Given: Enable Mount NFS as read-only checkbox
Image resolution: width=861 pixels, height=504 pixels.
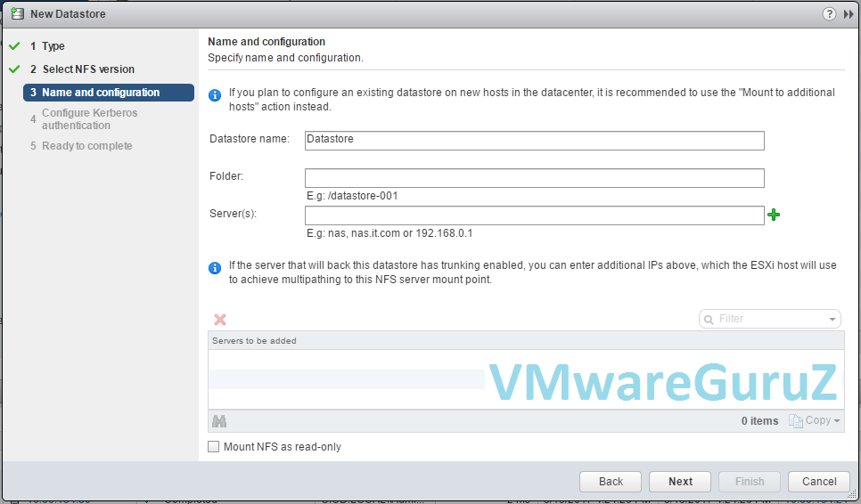Looking at the screenshot, I should (x=214, y=447).
